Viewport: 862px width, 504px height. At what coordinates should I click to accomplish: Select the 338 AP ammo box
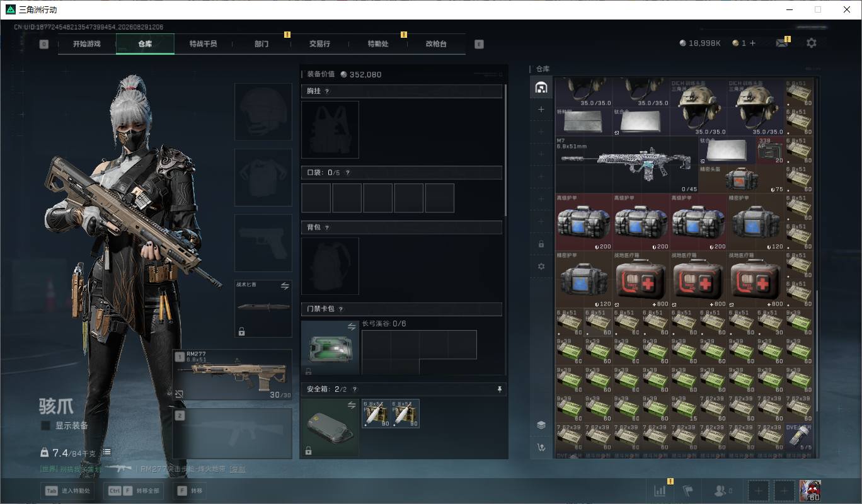pos(770,150)
